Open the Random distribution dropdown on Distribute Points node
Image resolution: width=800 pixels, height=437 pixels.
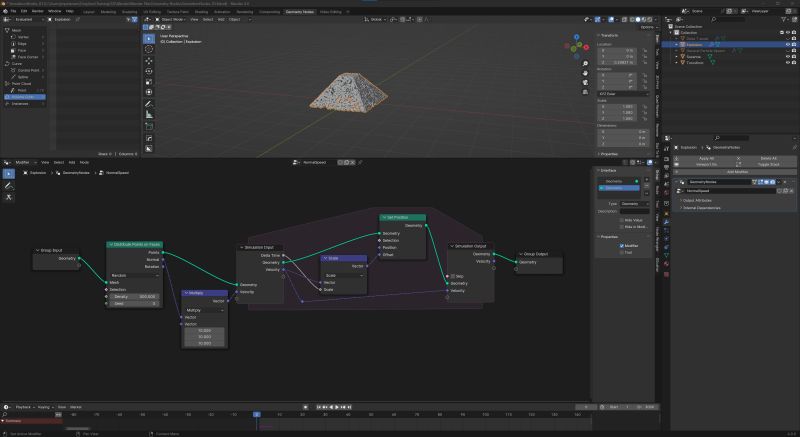[x=134, y=275]
